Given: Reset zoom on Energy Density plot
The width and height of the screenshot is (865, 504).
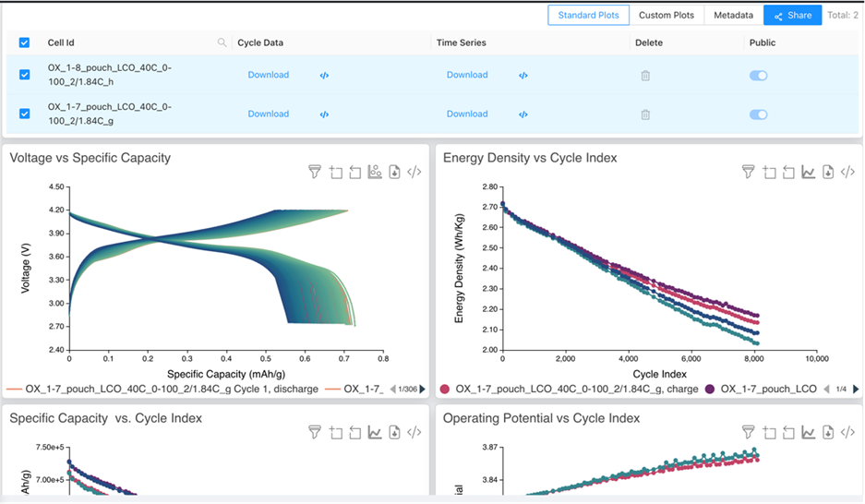Looking at the screenshot, I should tap(789, 172).
